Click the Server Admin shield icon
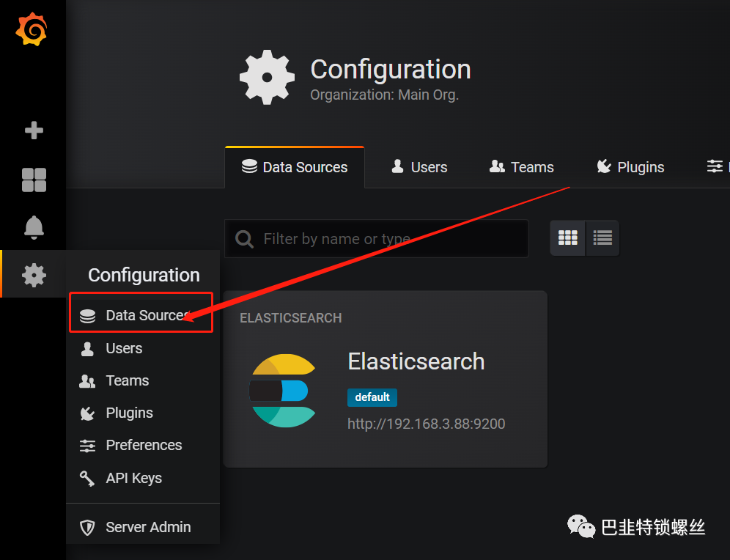The width and height of the screenshot is (730, 560). (x=87, y=528)
